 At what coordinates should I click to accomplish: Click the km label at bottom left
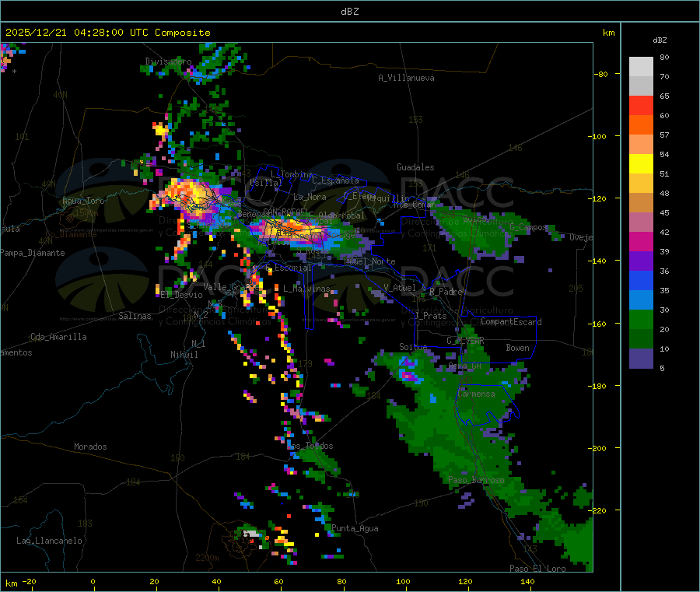pos(11,583)
